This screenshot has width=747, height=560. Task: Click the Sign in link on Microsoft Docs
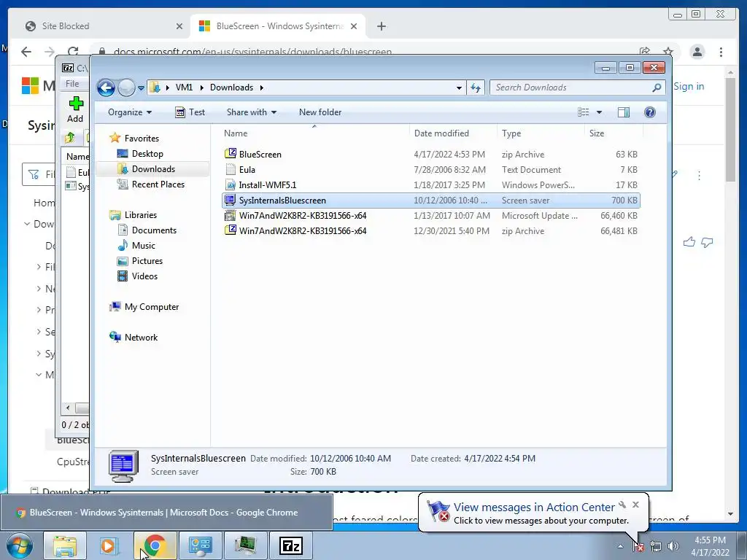[689, 86]
